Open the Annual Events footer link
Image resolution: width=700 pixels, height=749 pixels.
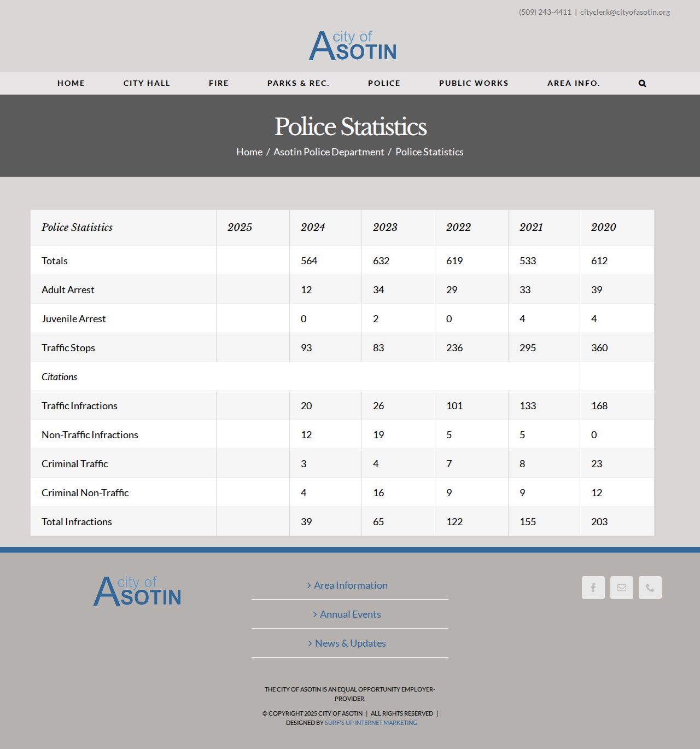click(x=350, y=614)
